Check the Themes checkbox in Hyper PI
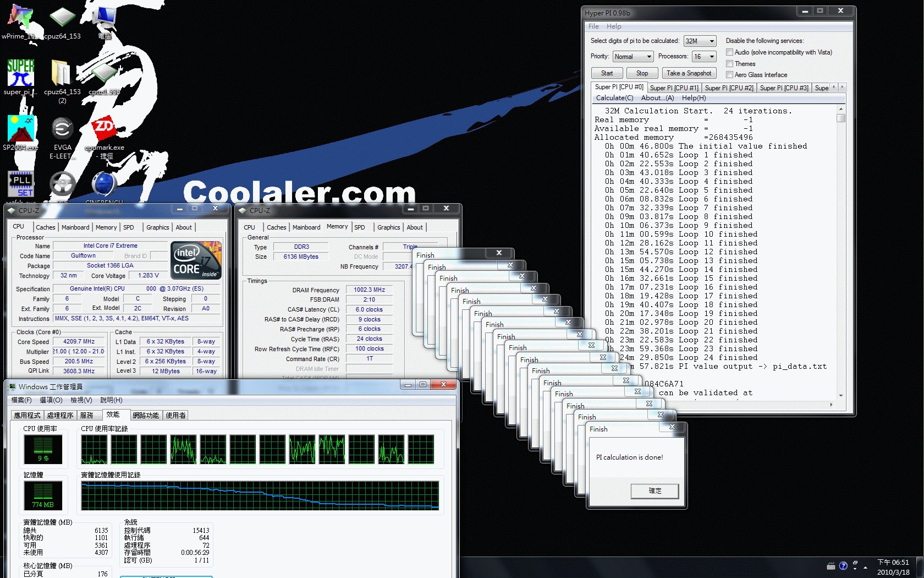 (729, 64)
